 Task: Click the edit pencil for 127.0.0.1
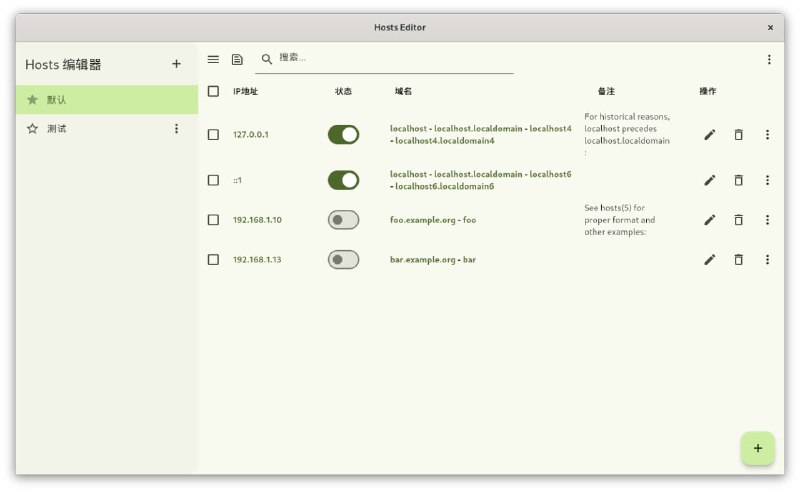tap(710, 135)
